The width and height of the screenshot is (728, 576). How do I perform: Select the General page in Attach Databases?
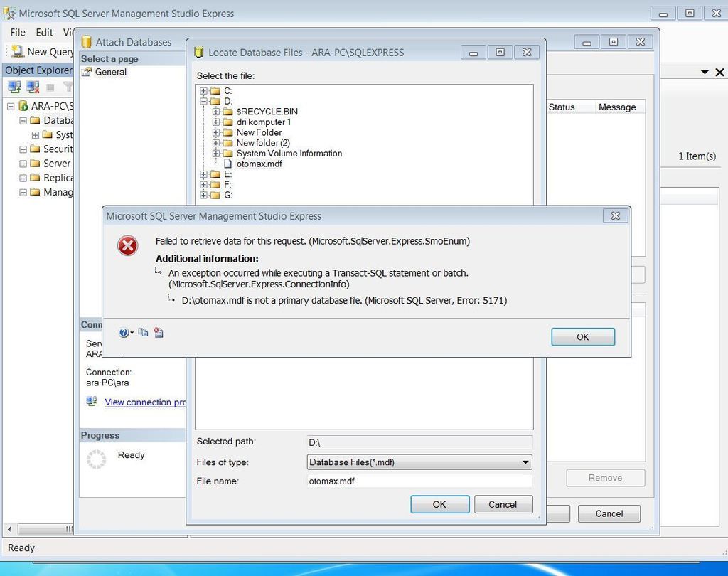pos(110,72)
